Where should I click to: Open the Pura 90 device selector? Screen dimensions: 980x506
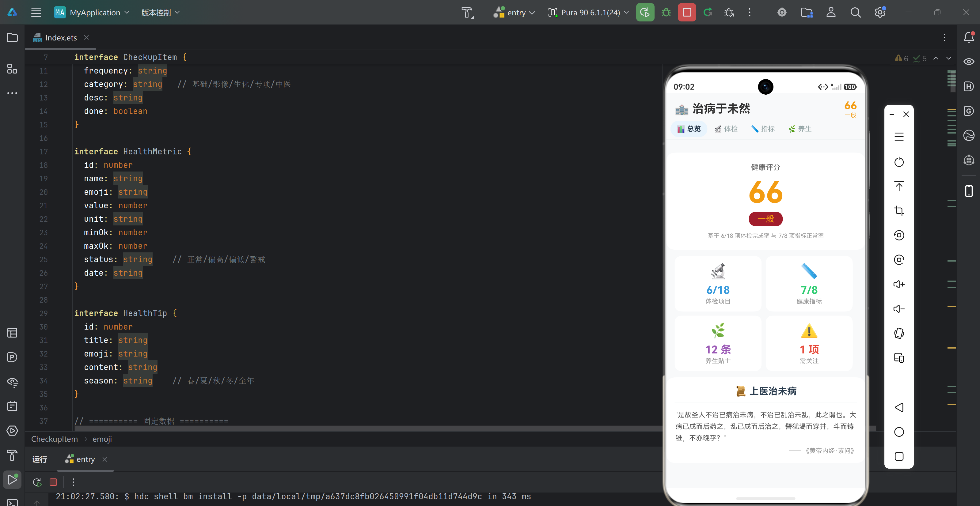pos(589,13)
